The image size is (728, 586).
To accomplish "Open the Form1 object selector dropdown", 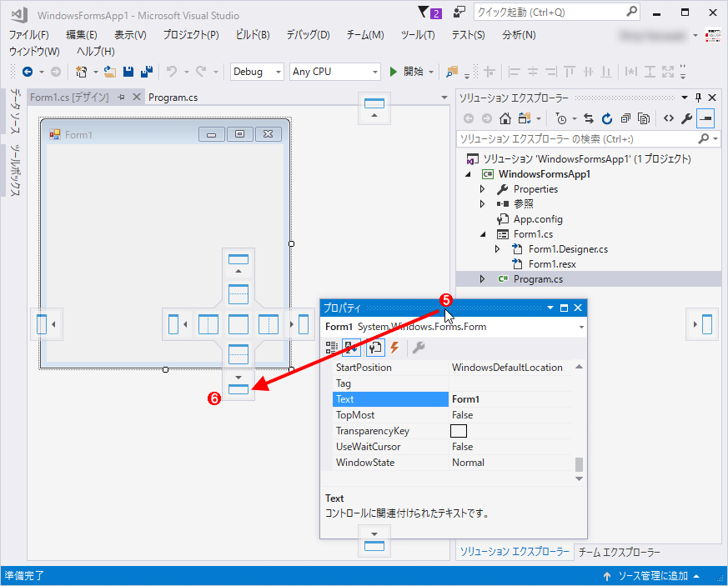I will pyautogui.click(x=581, y=327).
